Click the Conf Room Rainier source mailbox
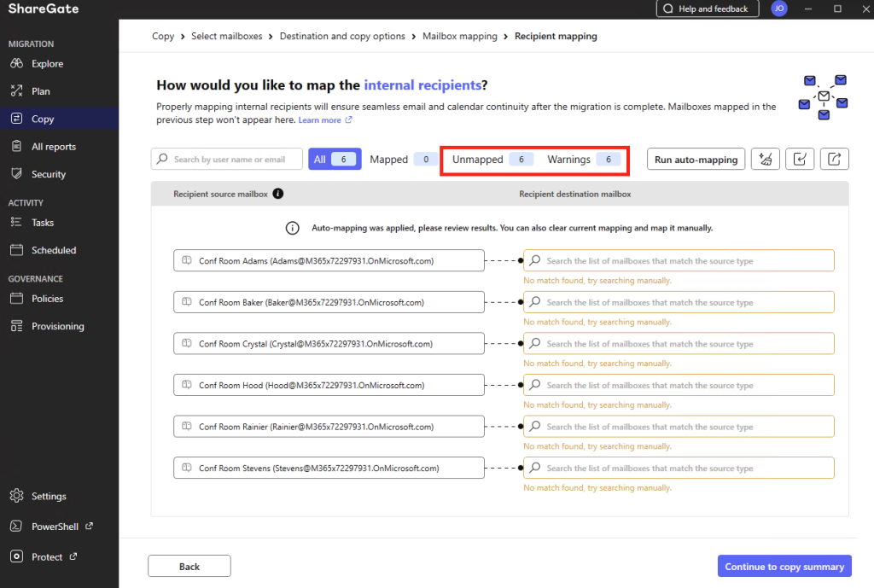 coord(329,427)
